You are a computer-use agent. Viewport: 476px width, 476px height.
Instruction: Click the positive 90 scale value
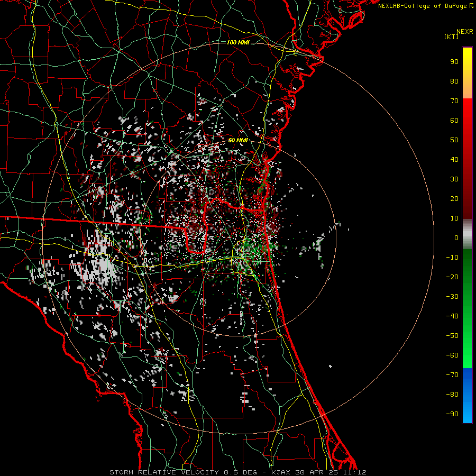(x=454, y=62)
